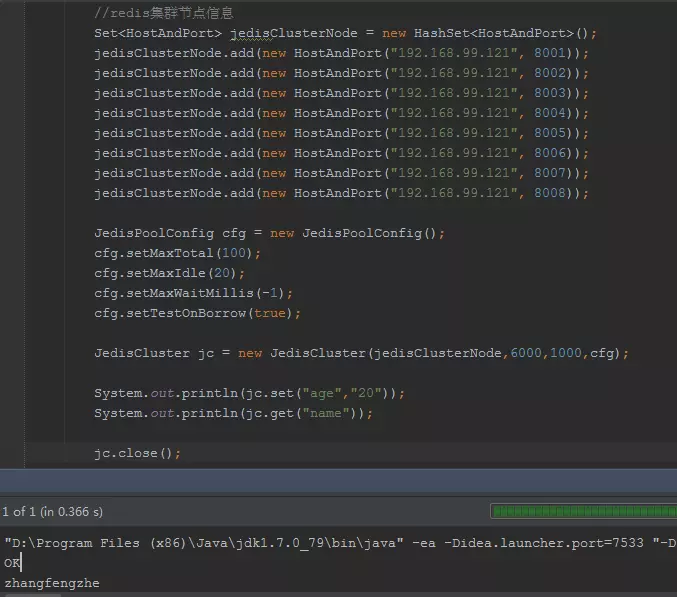Click the "zhangfengzhe" console output line
Image resolution: width=677 pixels, height=597 pixels.
click(52, 583)
